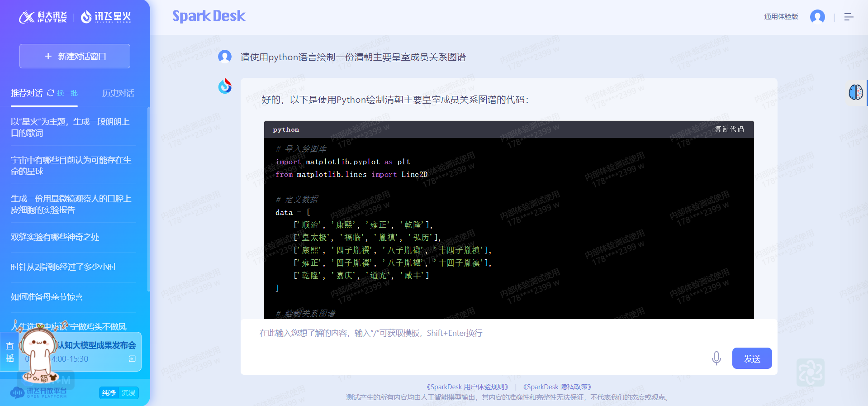Click the python language label
The height and width of the screenshot is (406, 868).
click(286, 129)
